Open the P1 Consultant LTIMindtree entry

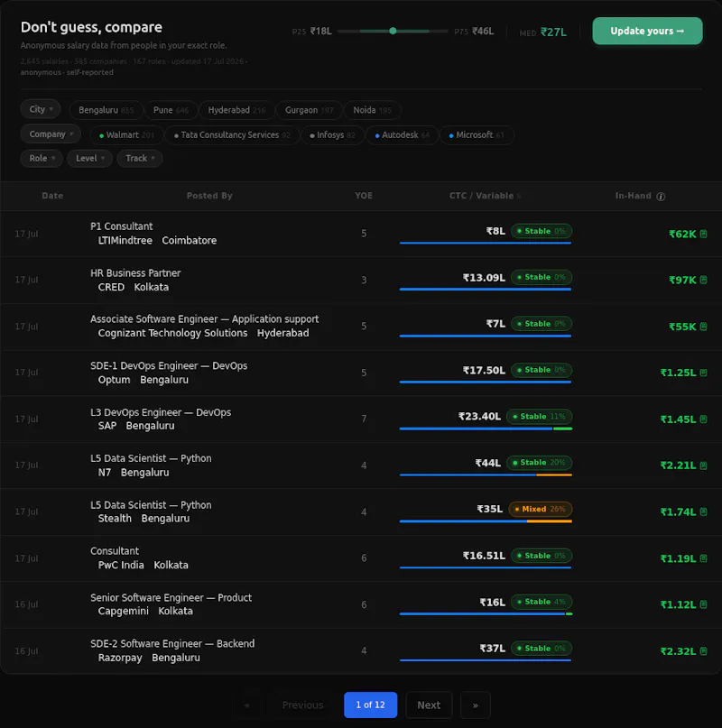(x=360, y=234)
